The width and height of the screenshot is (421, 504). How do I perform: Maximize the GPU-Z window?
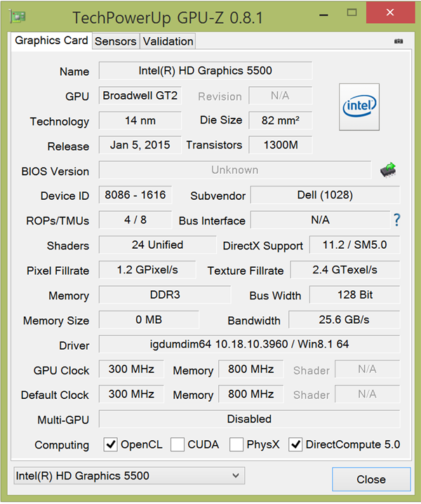click(x=352, y=13)
